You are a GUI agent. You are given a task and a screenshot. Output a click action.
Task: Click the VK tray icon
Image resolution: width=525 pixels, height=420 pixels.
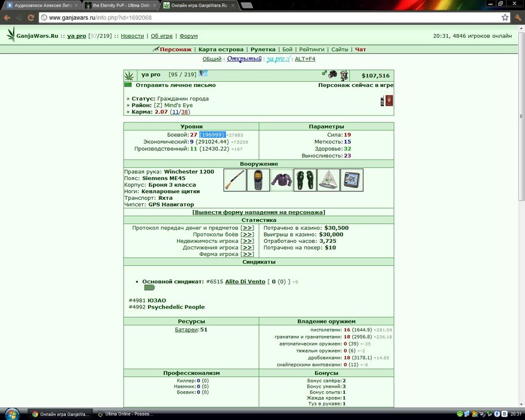pos(504,414)
